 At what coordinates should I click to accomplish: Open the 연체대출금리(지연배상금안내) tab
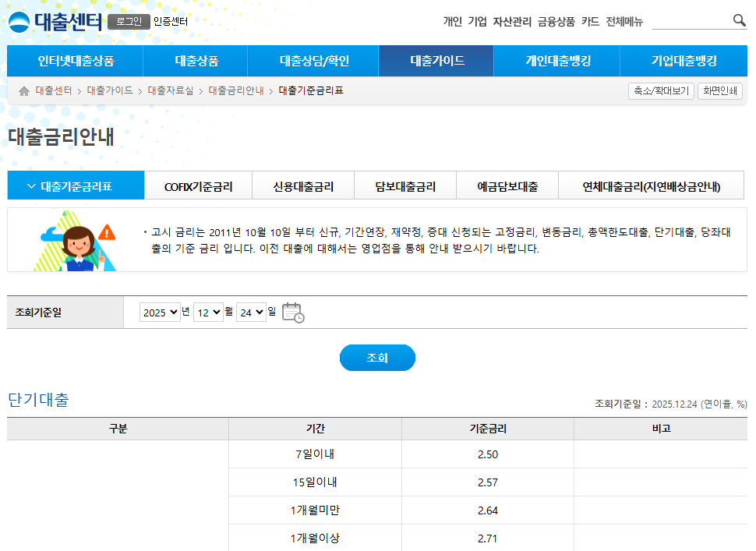click(x=652, y=186)
